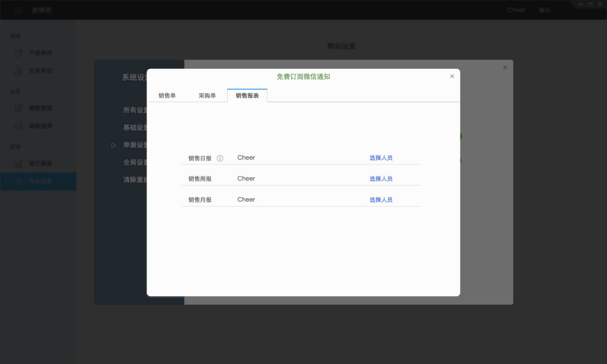
Task: Click the info icon beside 销售日报
Action: (x=220, y=158)
